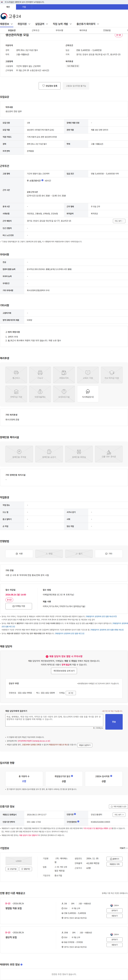Click the 요양보호시설 benefit icon
Viewport: 128px width, 980px height.
tap(64, 394)
